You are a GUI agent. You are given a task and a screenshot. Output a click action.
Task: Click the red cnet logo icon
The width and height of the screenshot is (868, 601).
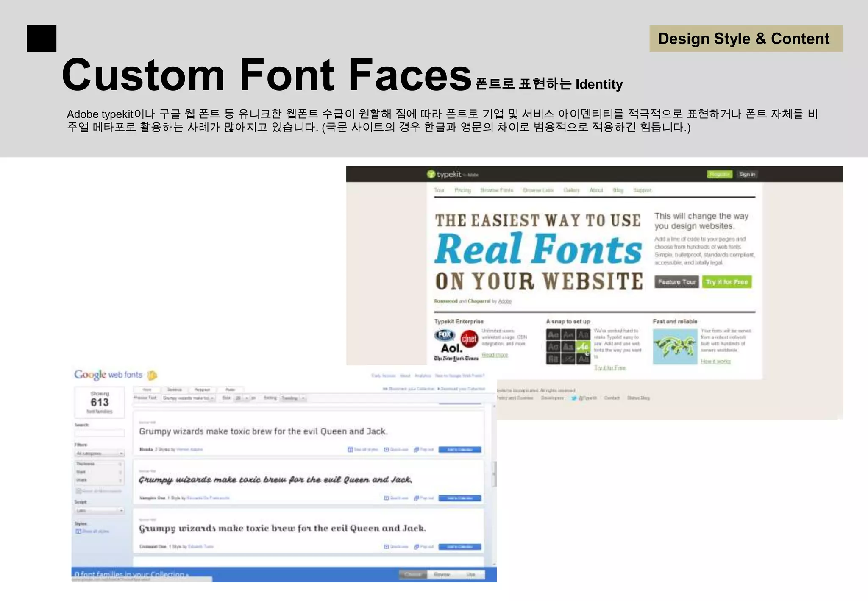click(x=469, y=339)
